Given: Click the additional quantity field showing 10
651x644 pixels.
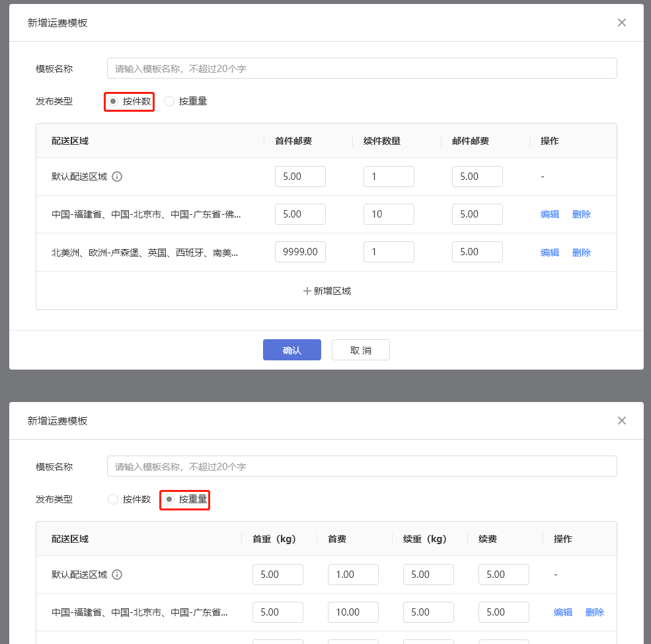Looking at the screenshot, I should pyautogui.click(x=389, y=214).
